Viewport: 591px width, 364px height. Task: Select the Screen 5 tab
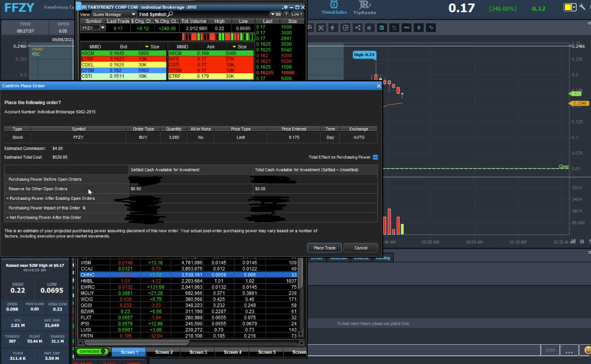pos(267,352)
